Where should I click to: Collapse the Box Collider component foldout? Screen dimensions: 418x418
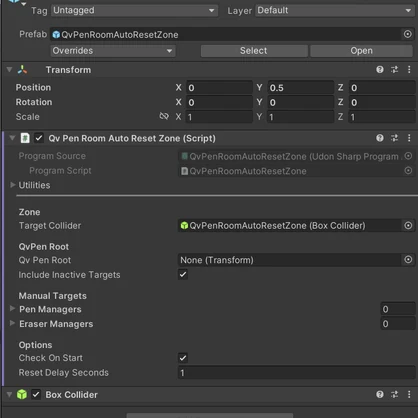[9, 395]
